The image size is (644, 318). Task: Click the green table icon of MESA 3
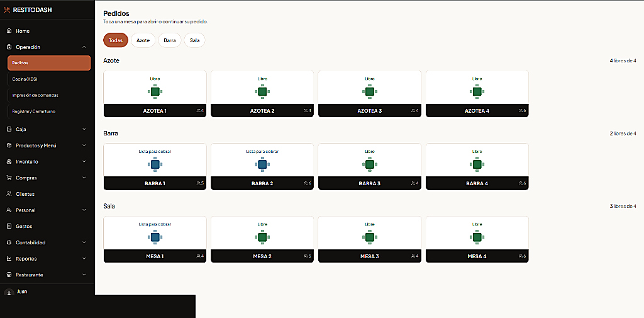(x=370, y=237)
